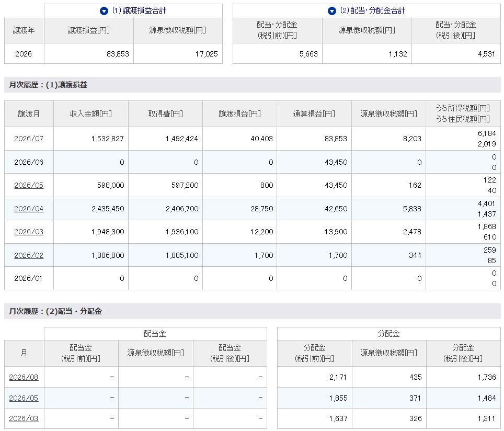Select the 2026/05 acquisition cost 597,200
504x431 pixels.
[185, 185]
